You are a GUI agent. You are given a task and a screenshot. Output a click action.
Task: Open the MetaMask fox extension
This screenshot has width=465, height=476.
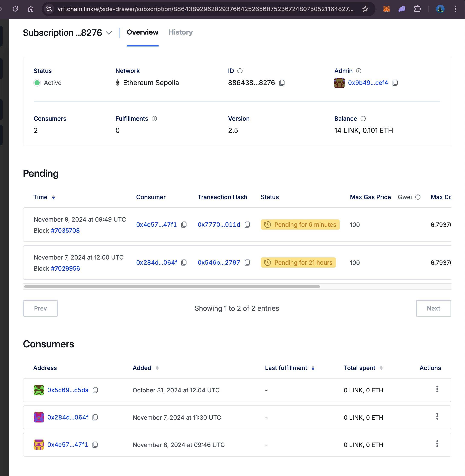click(386, 9)
